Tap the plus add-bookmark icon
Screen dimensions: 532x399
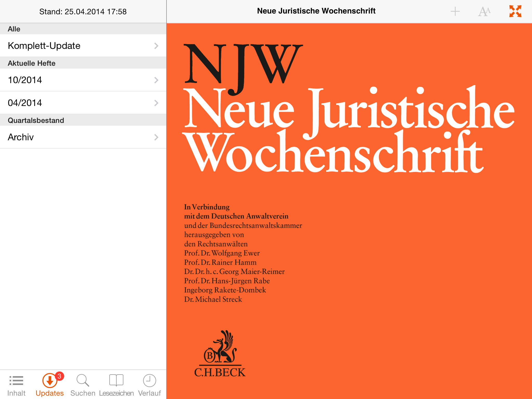click(x=455, y=11)
